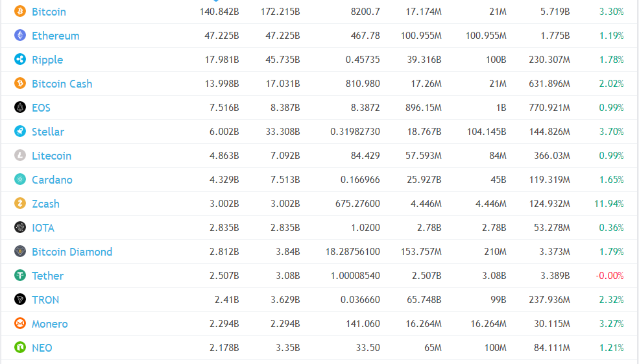
Task: Click Tether's -0.00% change value
Action: pos(609,276)
